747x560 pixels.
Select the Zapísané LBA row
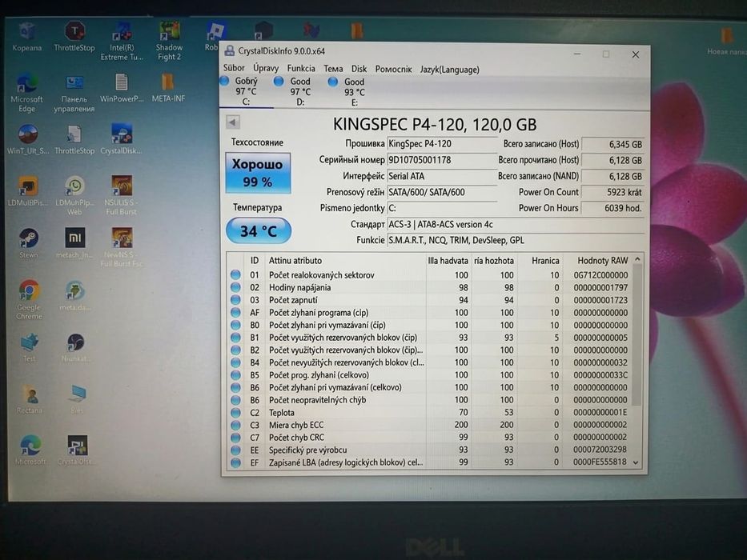pyautogui.click(x=431, y=462)
